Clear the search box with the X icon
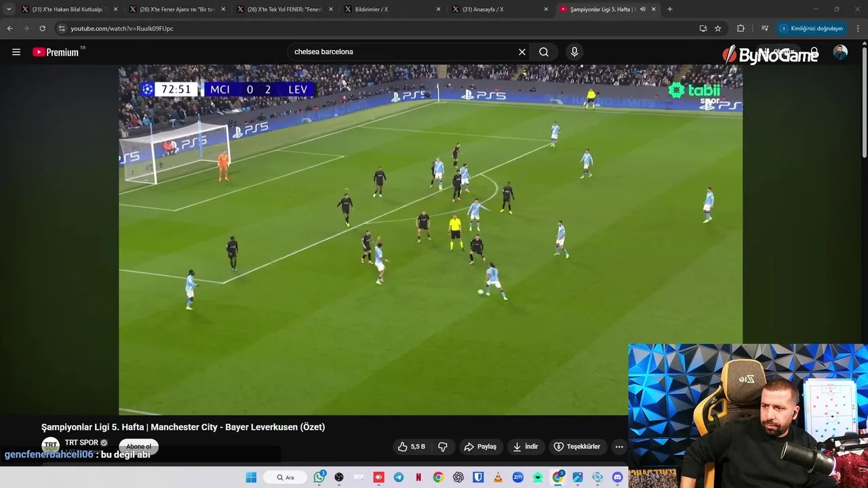 (522, 52)
